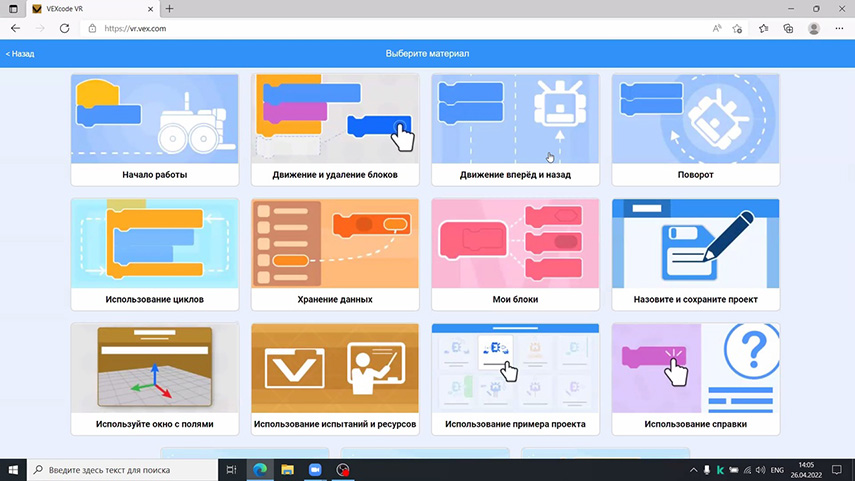Open the Windows Start menu
This screenshot has height=481, width=855.
(14, 470)
